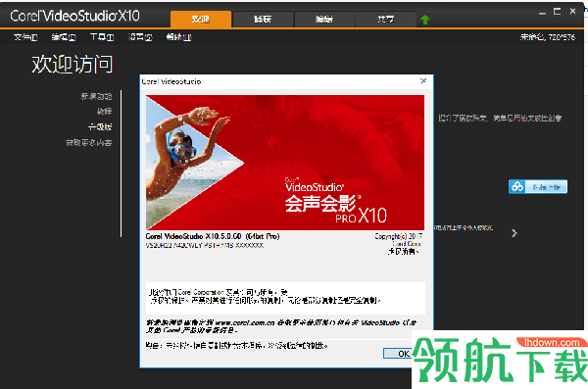Close the Corel VideoStudio about dialog

pos(423,81)
